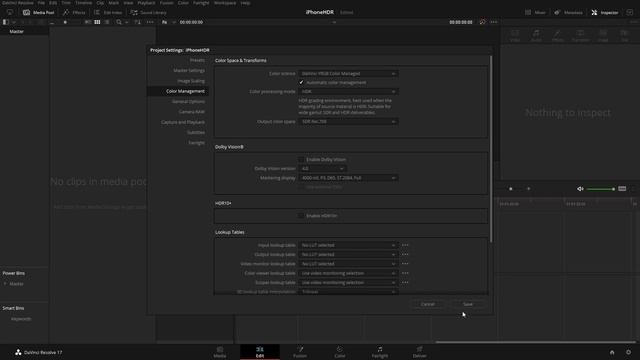The image size is (640, 360).
Task: Select Image Scaling in sidebar
Action: [191, 81]
